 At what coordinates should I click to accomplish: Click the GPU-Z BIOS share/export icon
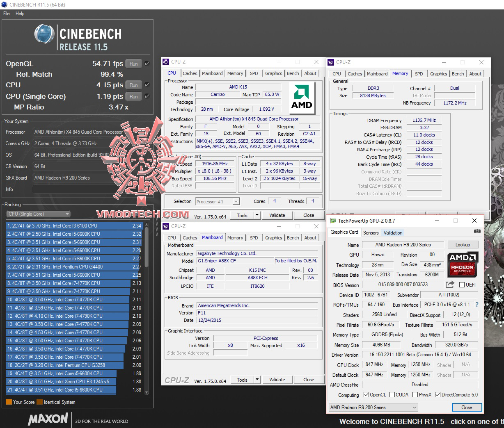450,284
